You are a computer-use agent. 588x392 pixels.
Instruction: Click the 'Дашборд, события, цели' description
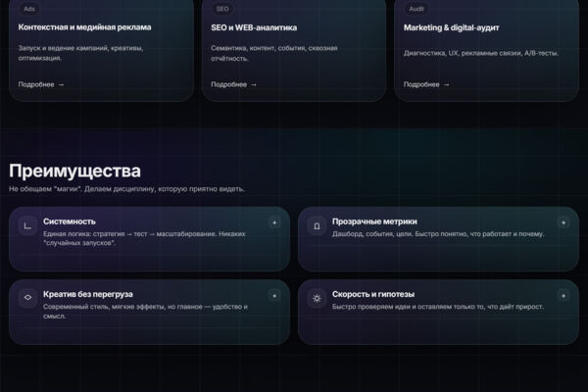point(438,233)
